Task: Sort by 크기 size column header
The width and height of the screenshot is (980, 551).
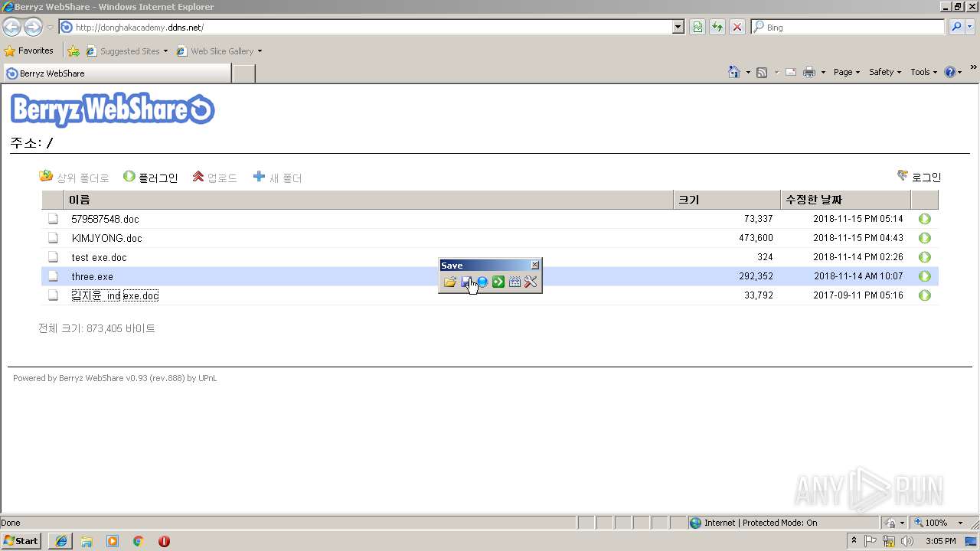Action: pyautogui.click(x=727, y=200)
